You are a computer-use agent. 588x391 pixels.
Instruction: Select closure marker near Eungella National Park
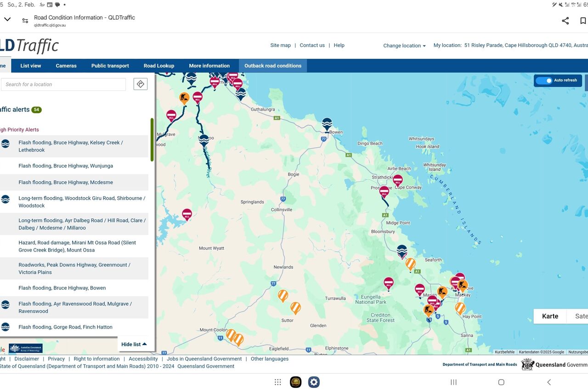(389, 283)
